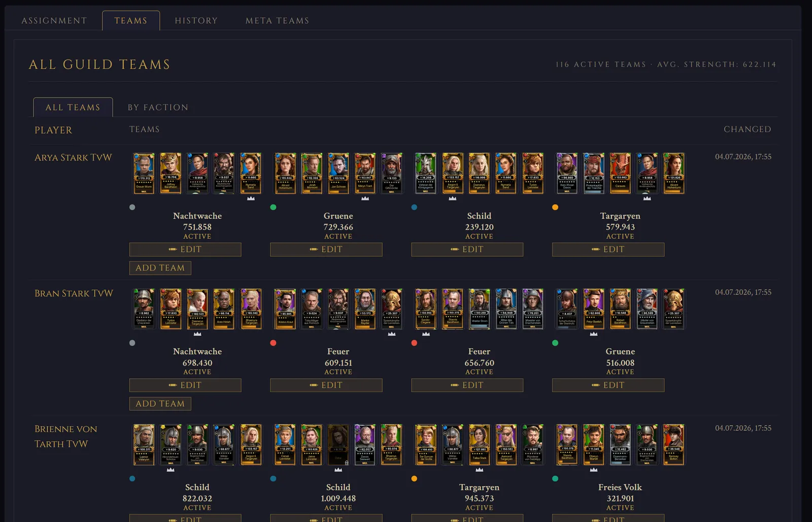Viewport: 812px width, 522px height.
Task: Click the Cersei Lennister hero card
Action: pyautogui.click(x=285, y=445)
